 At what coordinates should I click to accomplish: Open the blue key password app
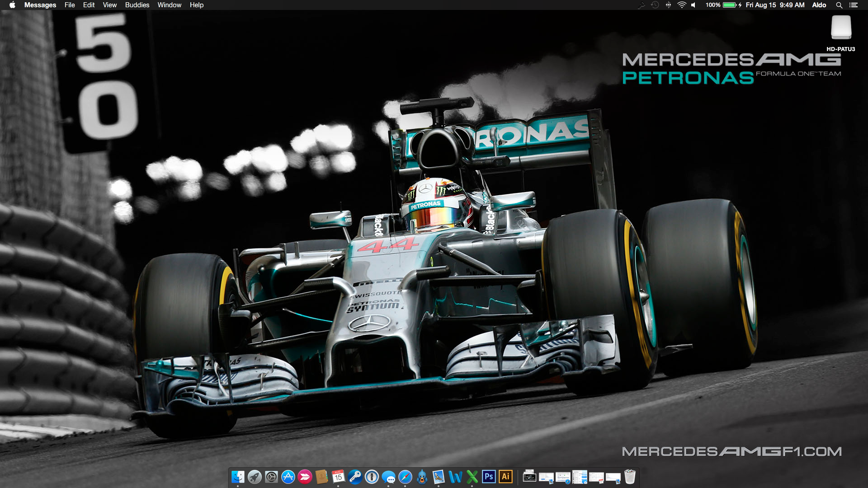pyautogui.click(x=355, y=477)
